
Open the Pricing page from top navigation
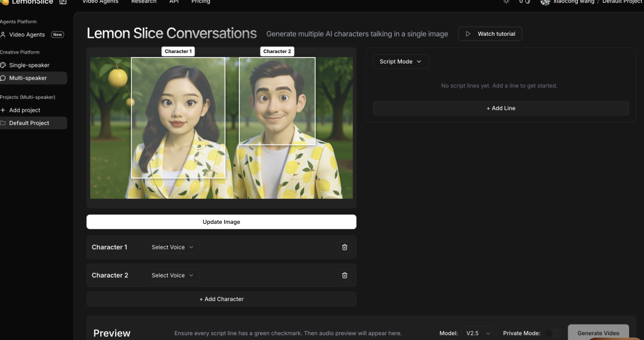click(200, 2)
